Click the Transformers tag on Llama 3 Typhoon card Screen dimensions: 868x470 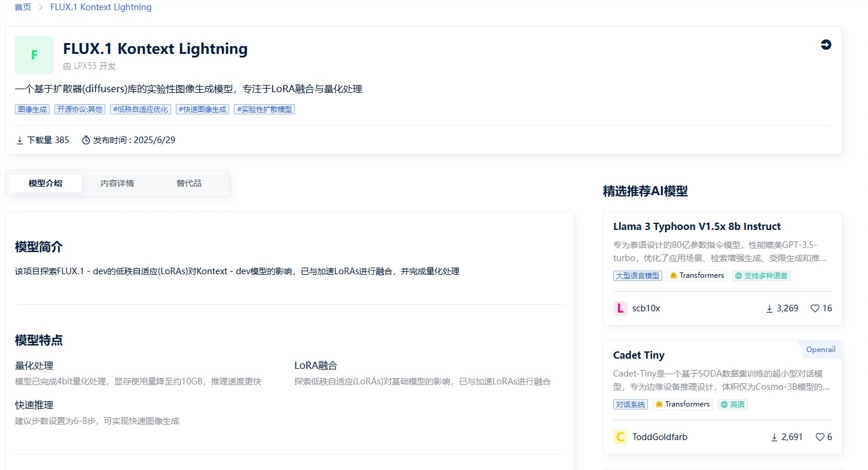pyautogui.click(x=697, y=276)
